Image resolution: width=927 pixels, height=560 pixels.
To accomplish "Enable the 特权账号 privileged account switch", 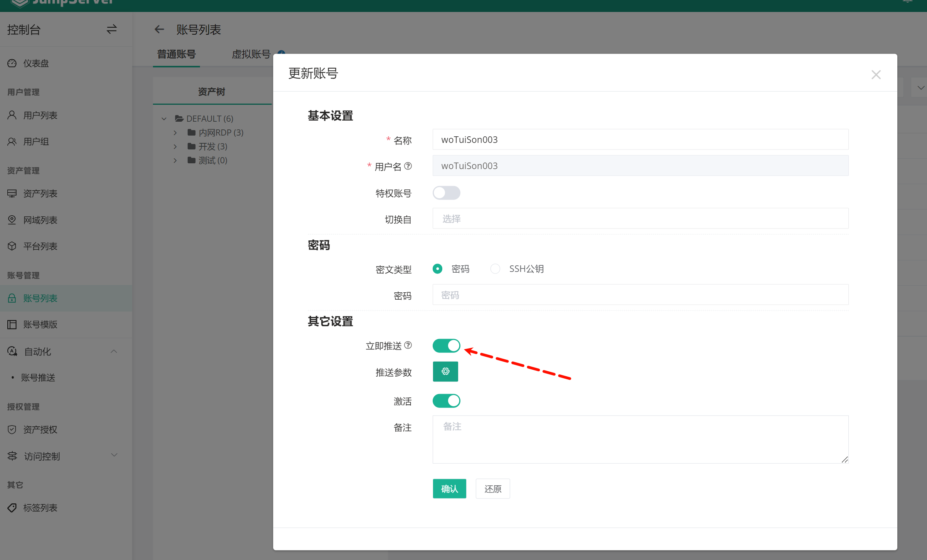I will pos(446,193).
